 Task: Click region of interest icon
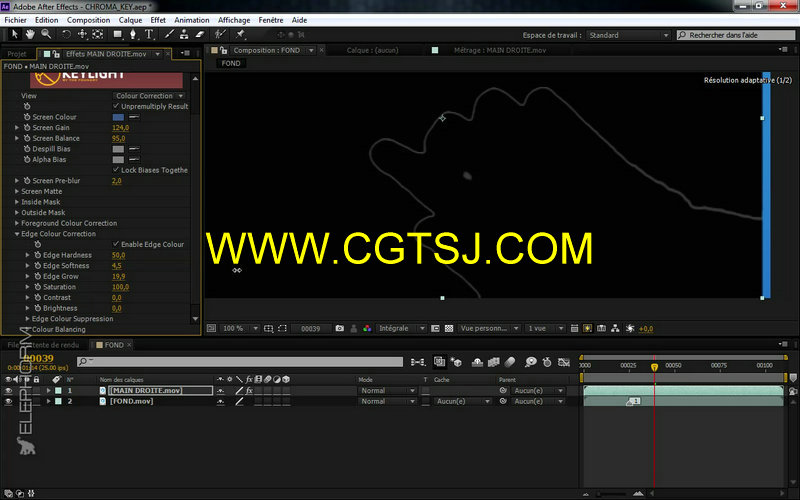(282, 329)
